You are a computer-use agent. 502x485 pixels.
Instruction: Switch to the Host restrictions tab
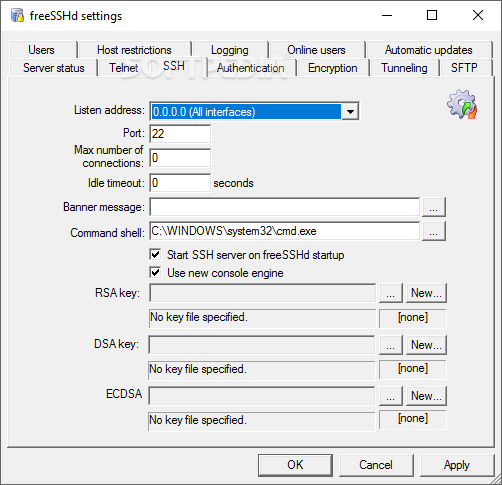[134, 50]
